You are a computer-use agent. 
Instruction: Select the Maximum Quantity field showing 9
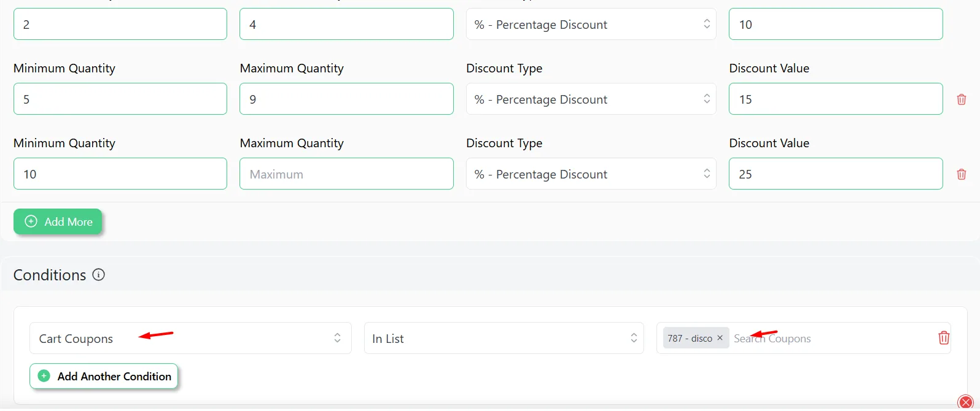click(346, 99)
